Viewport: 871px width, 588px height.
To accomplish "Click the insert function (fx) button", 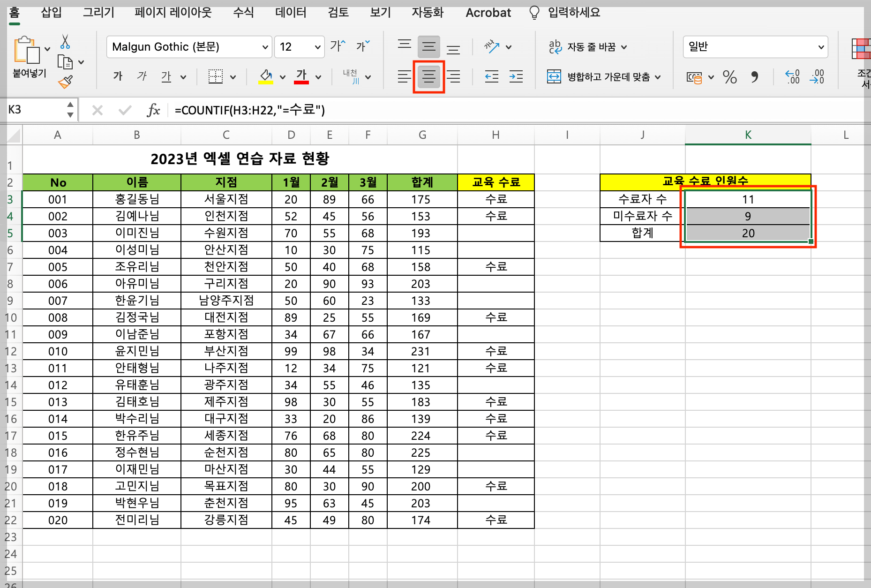I will pyautogui.click(x=153, y=110).
